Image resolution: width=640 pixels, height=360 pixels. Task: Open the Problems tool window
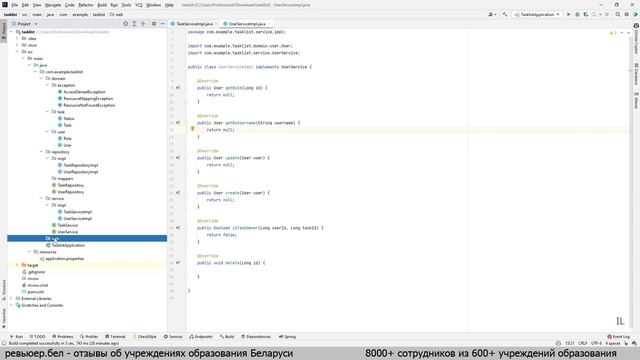[x=63, y=337]
